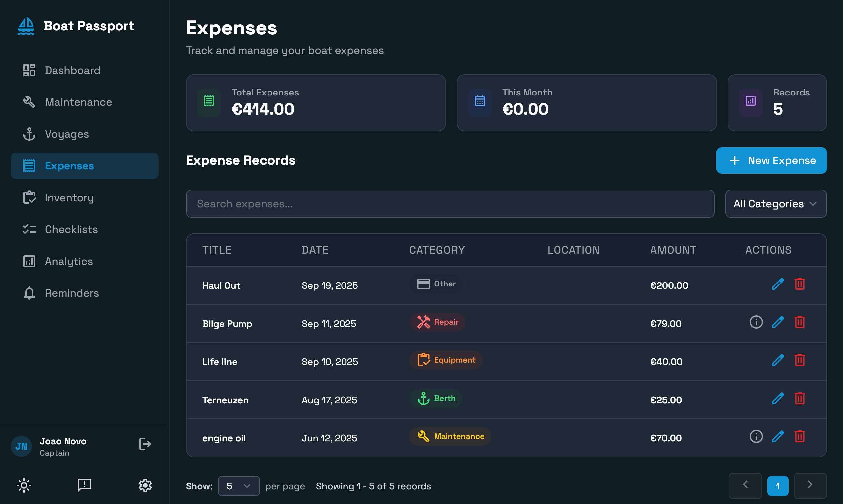
Task: Open settings via the gear icon
Action: [145, 485]
